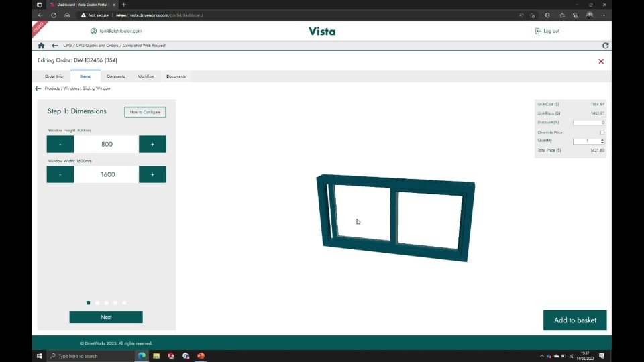This screenshot has width=644, height=362.
Task: Click the breadcrumb back arrow beside CPQ
Action: point(55,46)
